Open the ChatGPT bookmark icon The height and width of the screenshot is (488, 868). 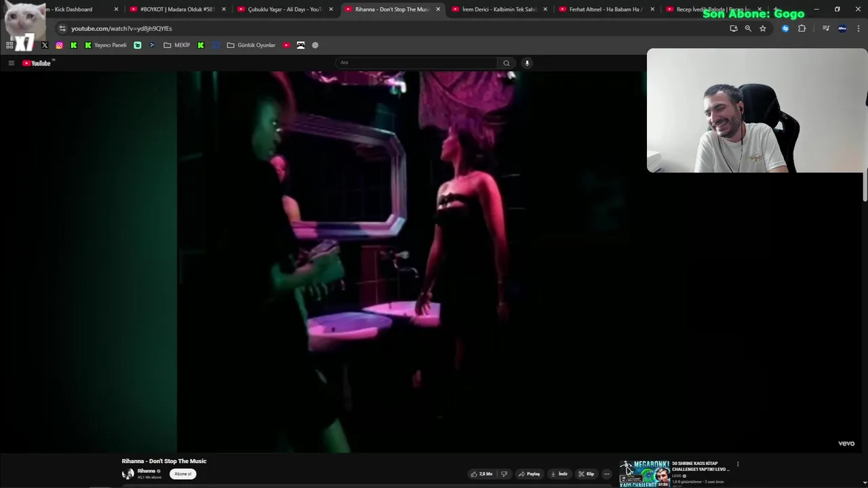(315, 45)
